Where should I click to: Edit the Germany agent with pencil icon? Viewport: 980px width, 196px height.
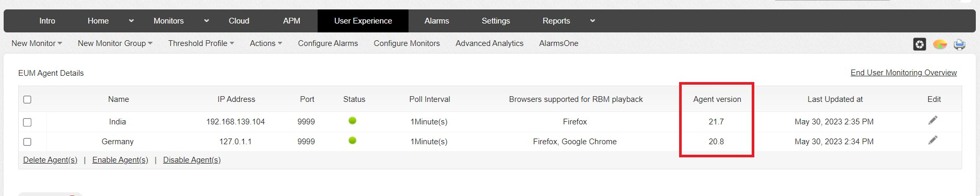tap(933, 140)
